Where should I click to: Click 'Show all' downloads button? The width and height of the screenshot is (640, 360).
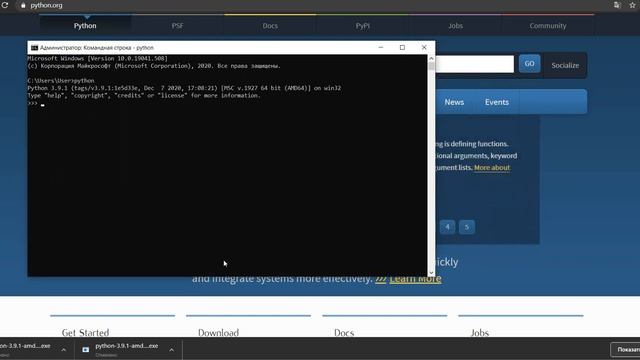pyautogui.click(x=625, y=349)
